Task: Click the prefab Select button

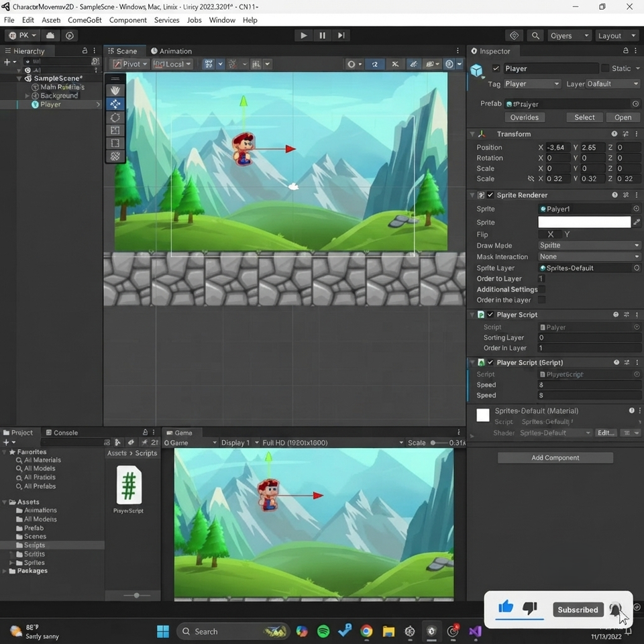Action: [x=584, y=117]
